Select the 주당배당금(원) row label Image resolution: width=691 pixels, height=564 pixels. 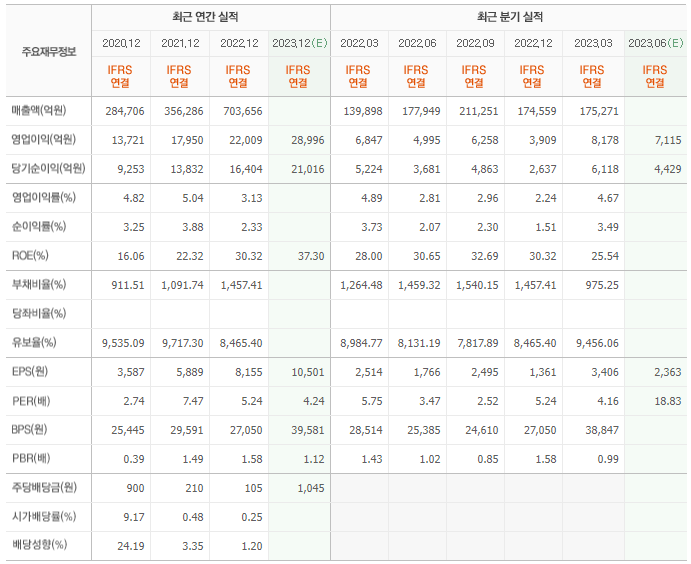click(x=44, y=488)
